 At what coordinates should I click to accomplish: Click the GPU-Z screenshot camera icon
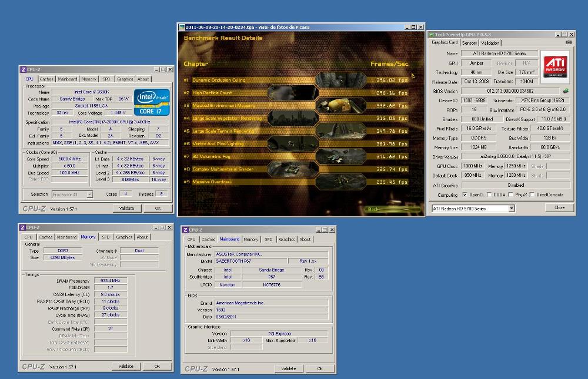coord(569,42)
